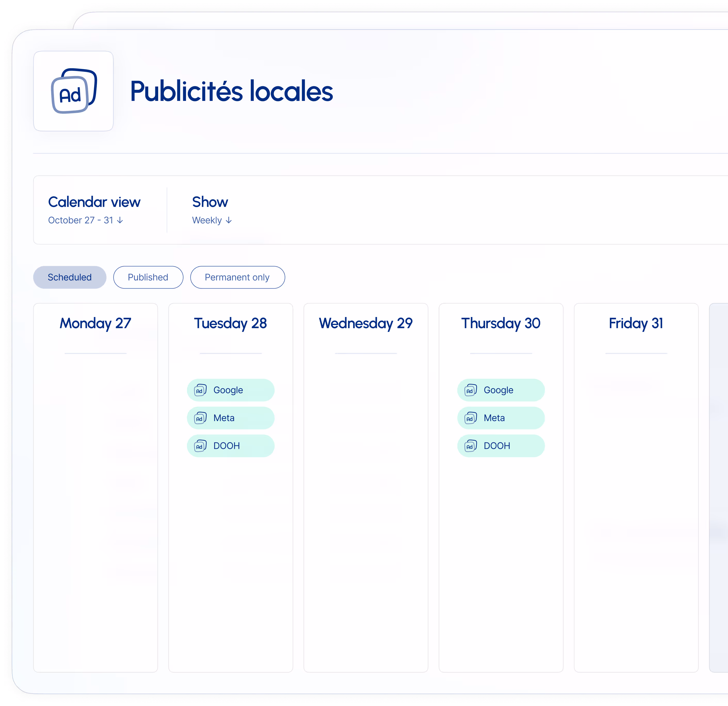Enable the Permanent only filter

[237, 277]
